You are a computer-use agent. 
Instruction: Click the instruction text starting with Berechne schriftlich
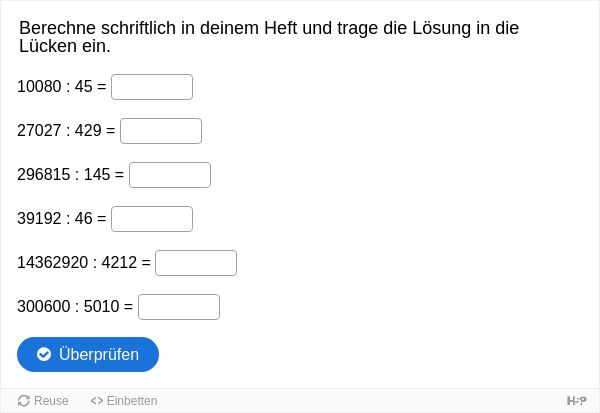tap(269, 37)
